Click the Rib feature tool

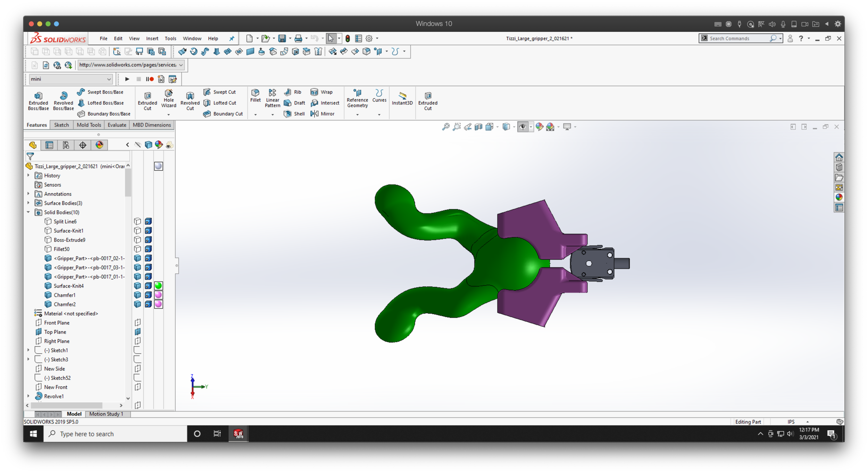(293, 92)
